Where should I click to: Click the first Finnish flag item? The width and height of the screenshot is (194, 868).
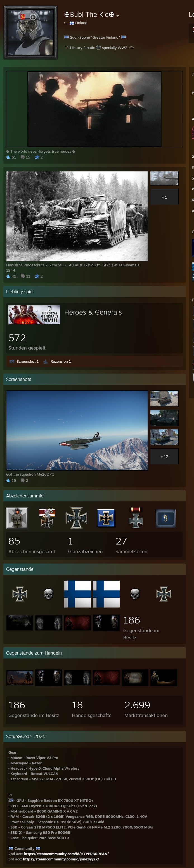77,594
